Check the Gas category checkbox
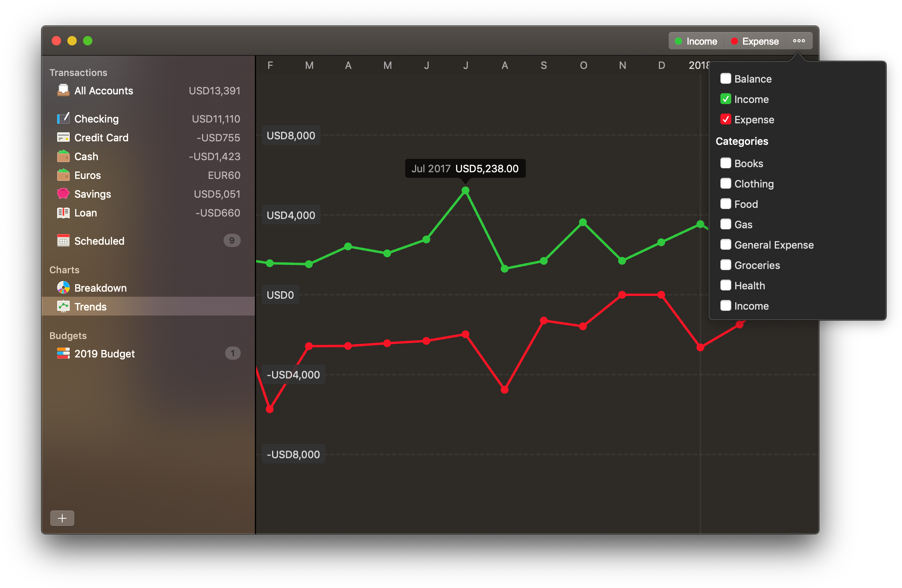This screenshot has height=588, width=902. 725,224
